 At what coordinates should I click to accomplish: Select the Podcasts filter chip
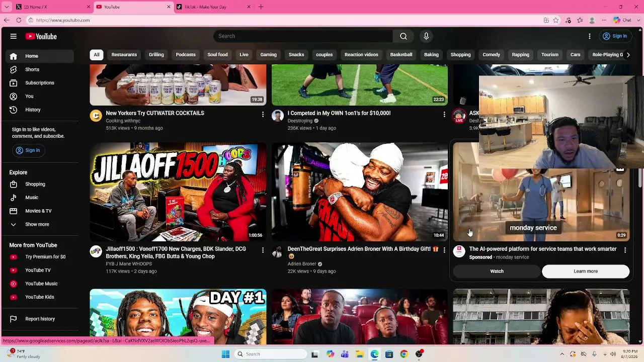tap(186, 55)
